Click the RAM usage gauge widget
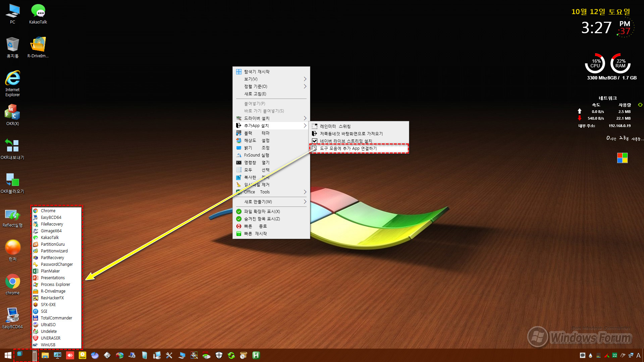Image resolution: width=644 pixels, height=362 pixels. click(621, 63)
